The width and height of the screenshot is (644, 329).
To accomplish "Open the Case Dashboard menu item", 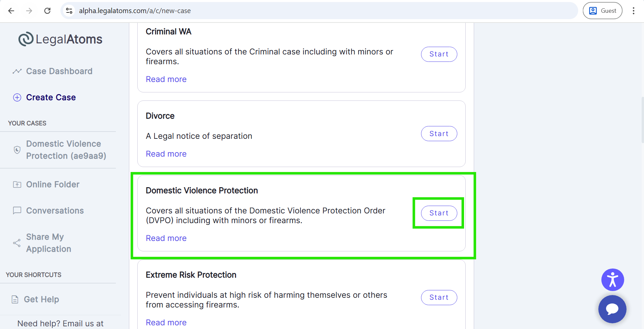I will [59, 71].
